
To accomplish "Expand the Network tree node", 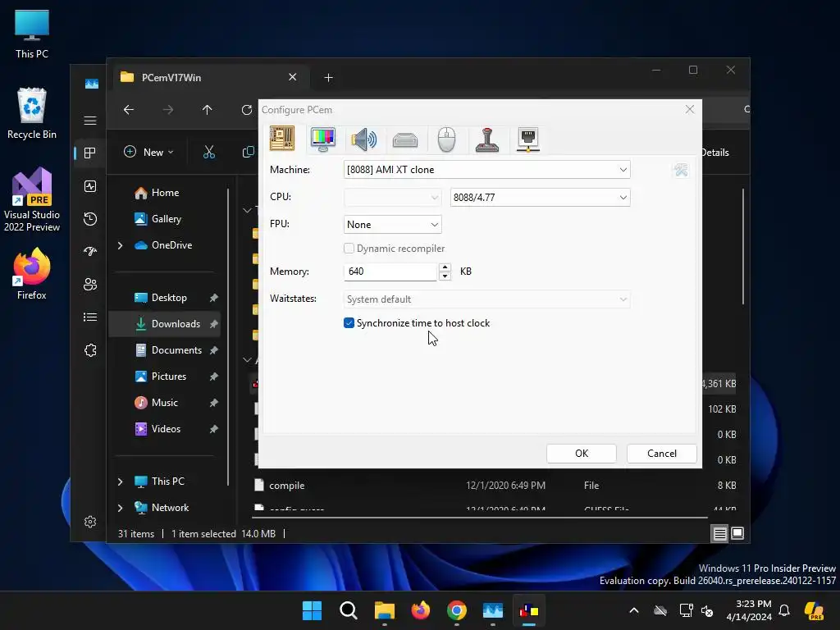I will tap(120, 508).
